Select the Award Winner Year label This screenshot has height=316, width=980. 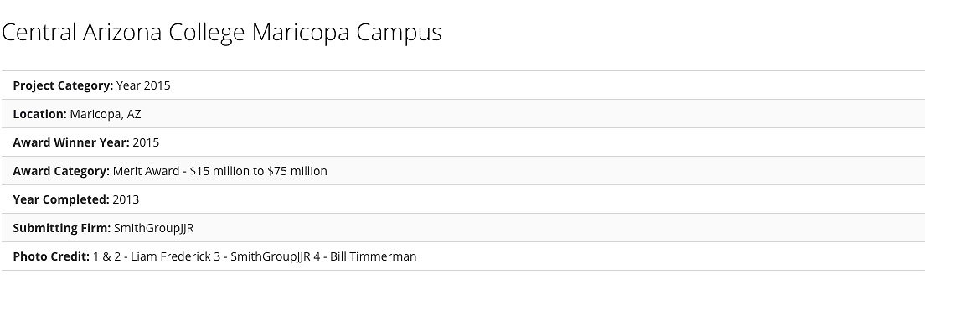click(71, 142)
